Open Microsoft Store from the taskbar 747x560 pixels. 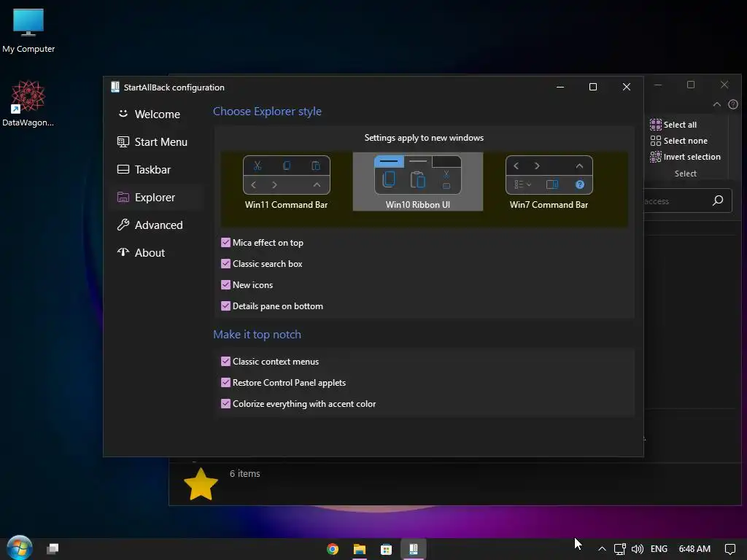point(386,549)
